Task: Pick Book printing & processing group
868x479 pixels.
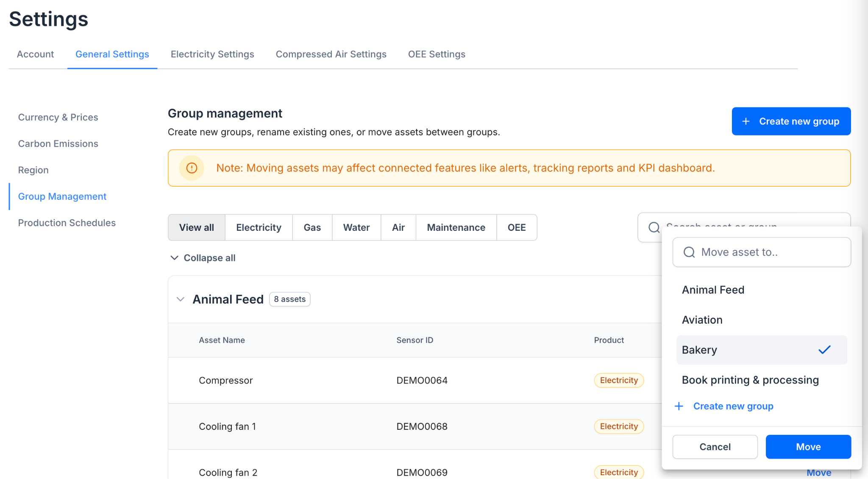Action: click(750, 380)
